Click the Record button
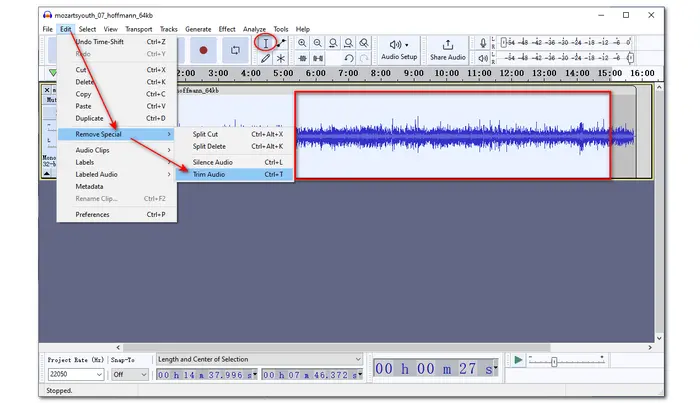 point(204,49)
